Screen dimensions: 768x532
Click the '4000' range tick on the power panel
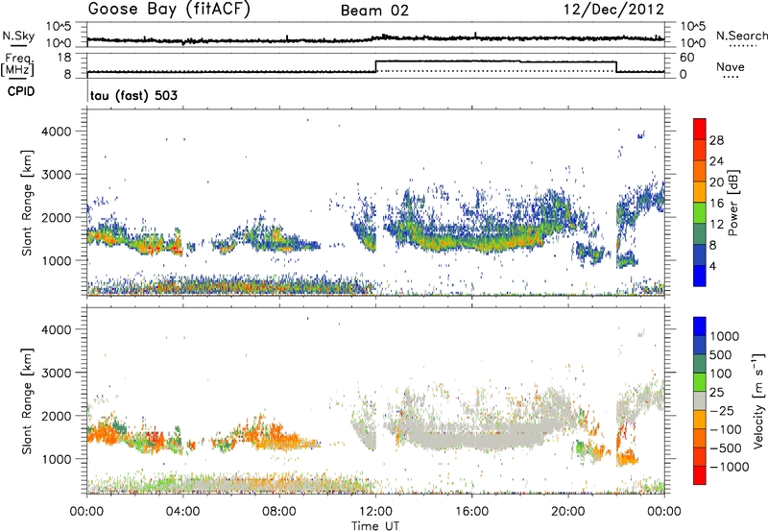(57, 132)
